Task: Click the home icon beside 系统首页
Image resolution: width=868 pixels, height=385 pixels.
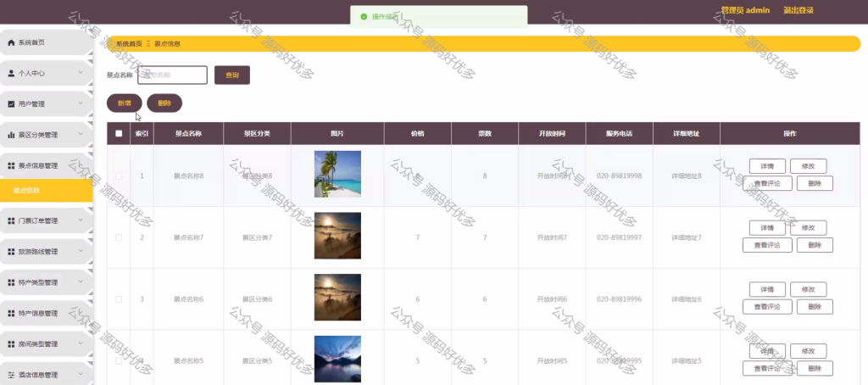Action: click(x=11, y=42)
